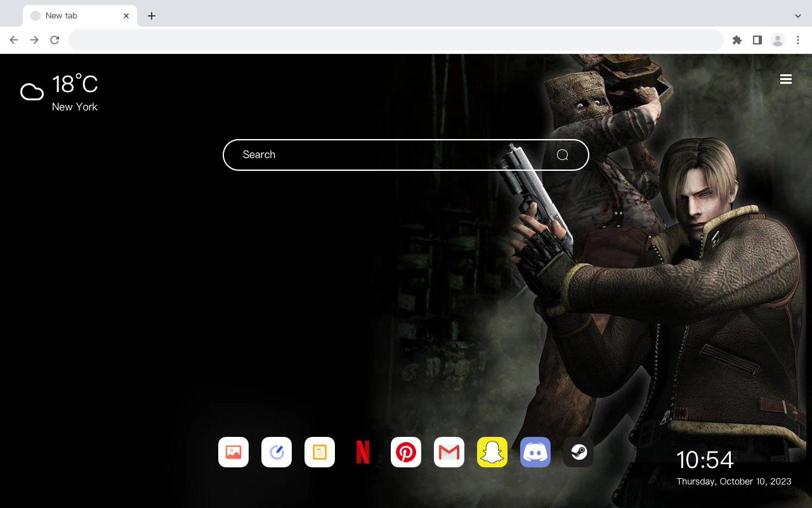Expand the tab search dropdown arrow
Image resolution: width=812 pixels, height=508 pixels.
[x=798, y=16]
